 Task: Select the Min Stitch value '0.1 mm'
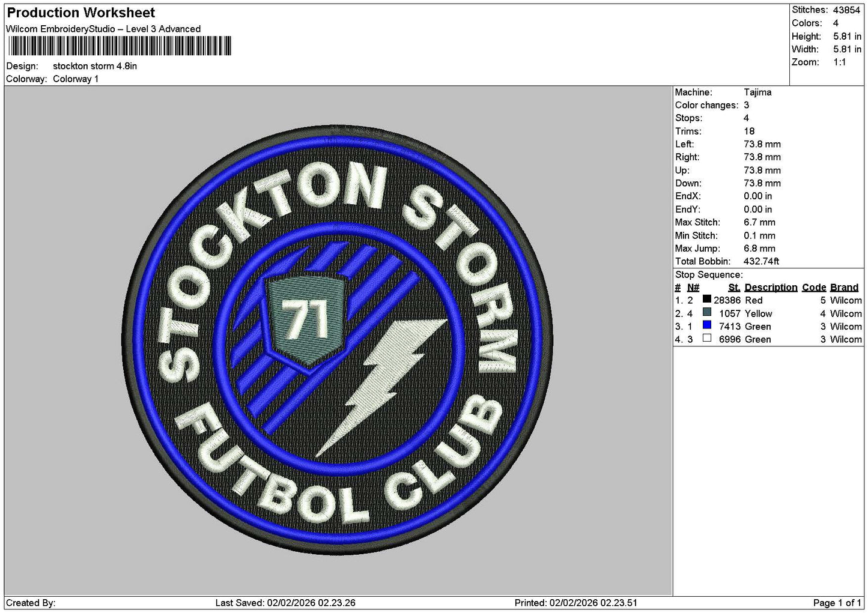tap(759, 235)
